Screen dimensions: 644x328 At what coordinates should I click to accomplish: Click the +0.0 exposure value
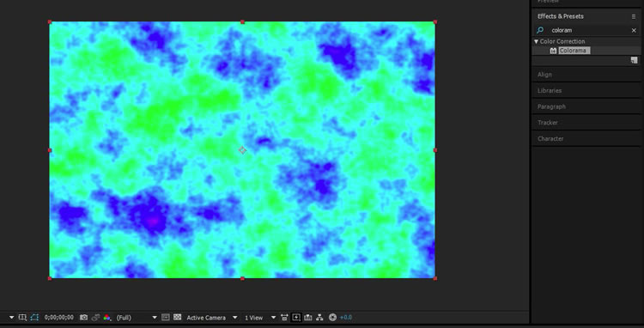tap(346, 318)
